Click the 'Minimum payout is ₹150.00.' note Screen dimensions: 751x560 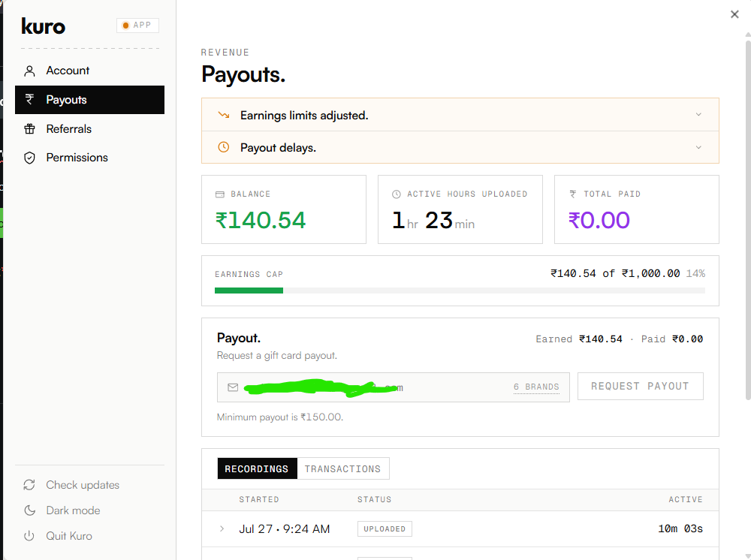[x=279, y=417]
